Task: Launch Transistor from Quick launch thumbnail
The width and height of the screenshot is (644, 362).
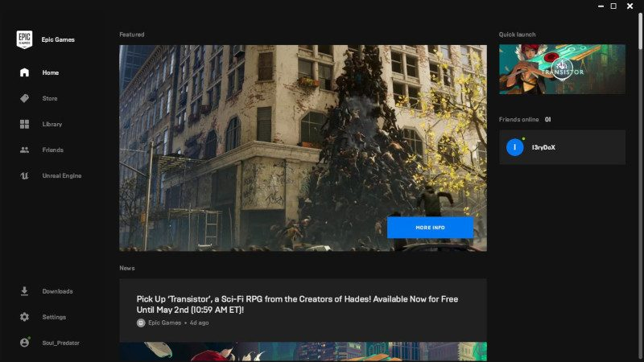Action: tap(562, 69)
